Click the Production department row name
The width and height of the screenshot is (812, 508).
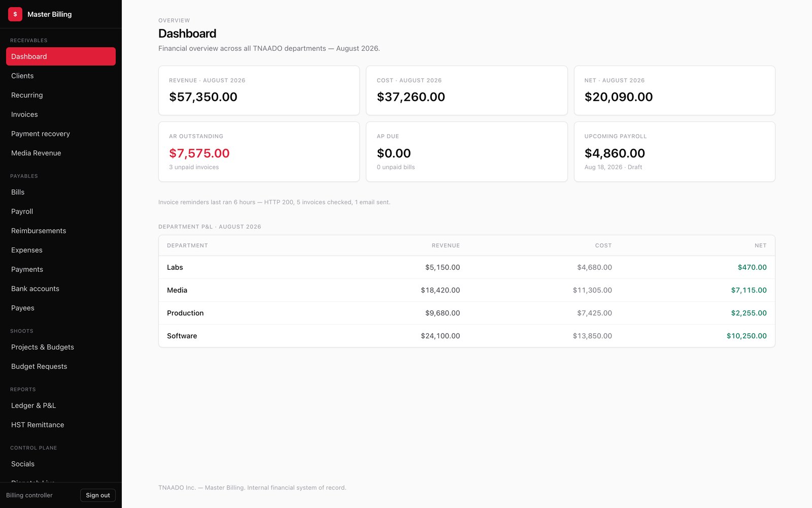[x=185, y=313]
